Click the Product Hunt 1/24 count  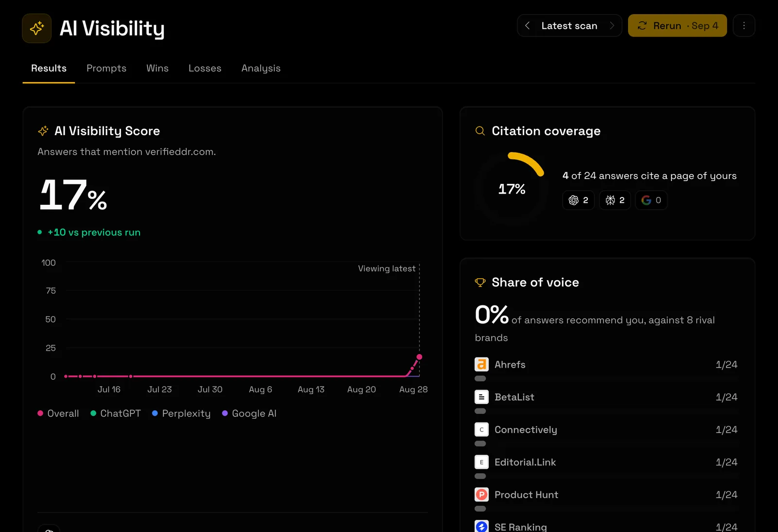pyautogui.click(x=726, y=495)
